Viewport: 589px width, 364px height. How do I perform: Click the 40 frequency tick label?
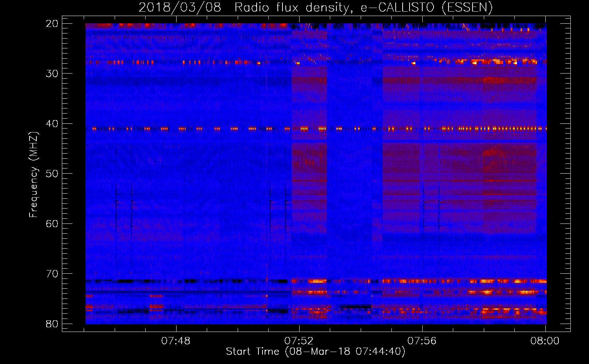point(52,124)
